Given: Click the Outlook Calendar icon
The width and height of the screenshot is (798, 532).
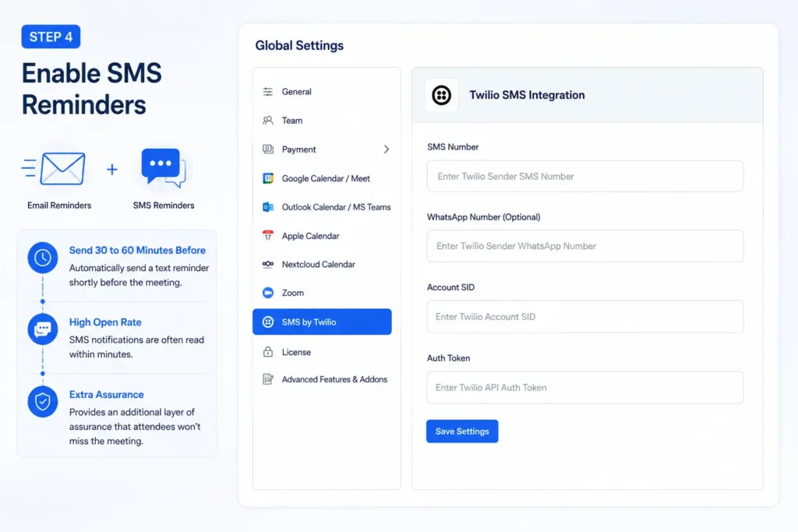Looking at the screenshot, I should click(x=268, y=207).
